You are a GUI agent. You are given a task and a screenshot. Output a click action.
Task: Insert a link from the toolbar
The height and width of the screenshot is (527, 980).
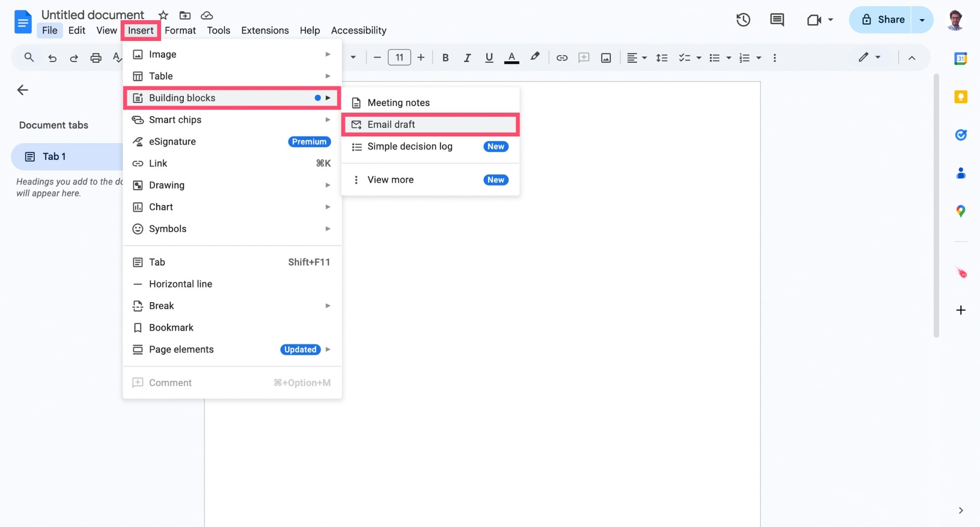[x=561, y=57]
